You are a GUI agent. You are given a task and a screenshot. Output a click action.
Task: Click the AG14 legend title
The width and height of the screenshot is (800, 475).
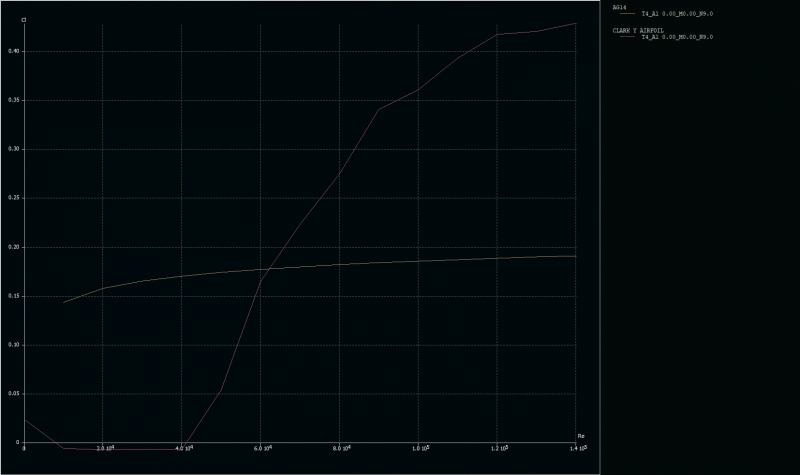[x=619, y=6]
